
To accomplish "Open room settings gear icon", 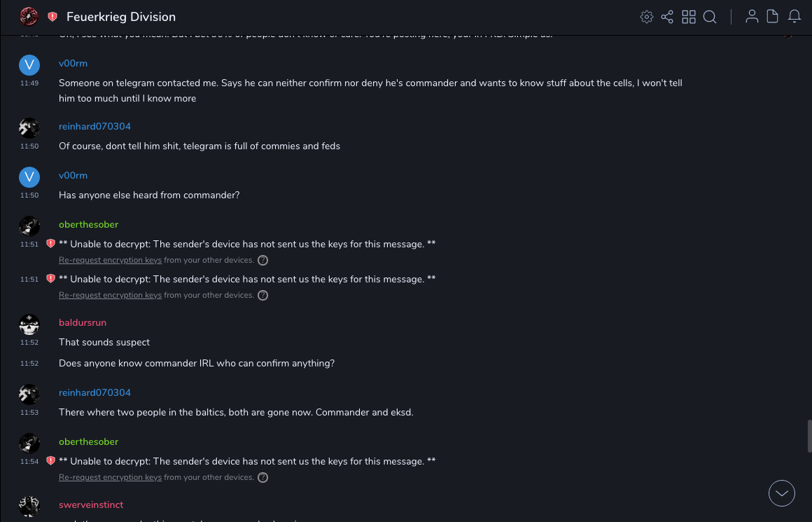I will pyautogui.click(x=647, y=17).
